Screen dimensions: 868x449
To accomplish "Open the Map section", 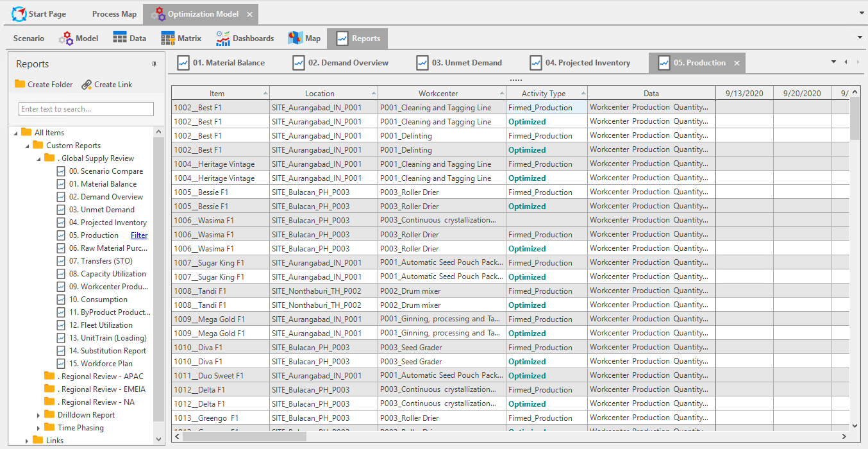I will pos(305,38).
